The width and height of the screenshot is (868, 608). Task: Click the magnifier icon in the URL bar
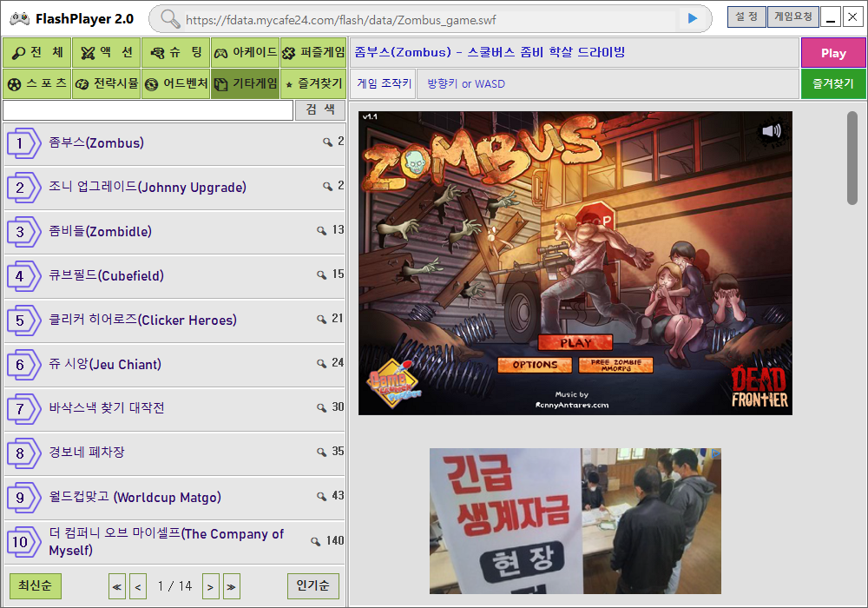point(170,19)
